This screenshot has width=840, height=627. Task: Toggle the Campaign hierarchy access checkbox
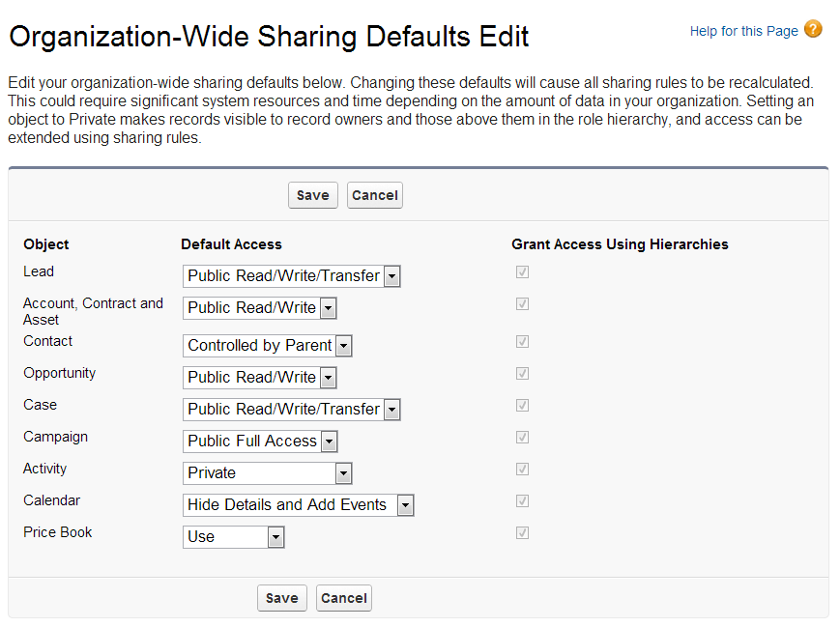point(523,438)
